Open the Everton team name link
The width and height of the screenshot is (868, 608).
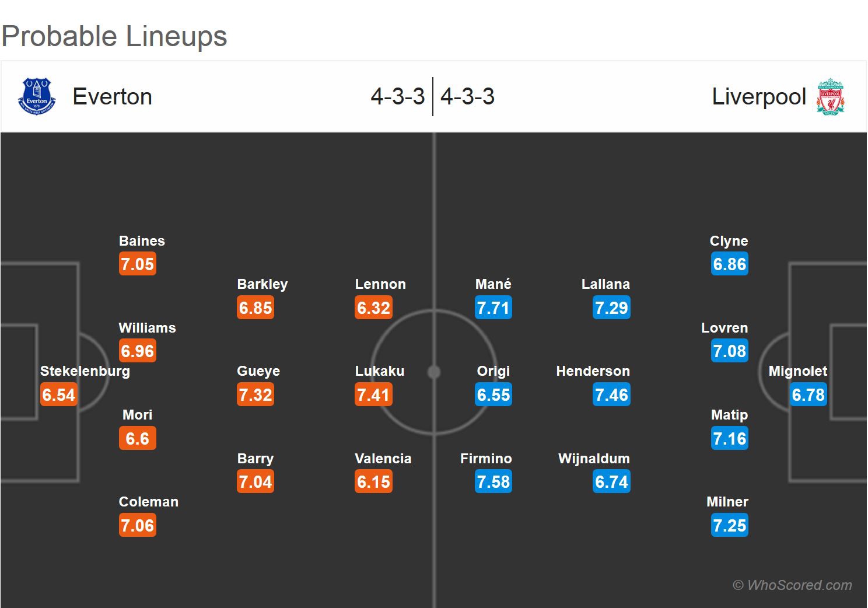click(112, 96)
